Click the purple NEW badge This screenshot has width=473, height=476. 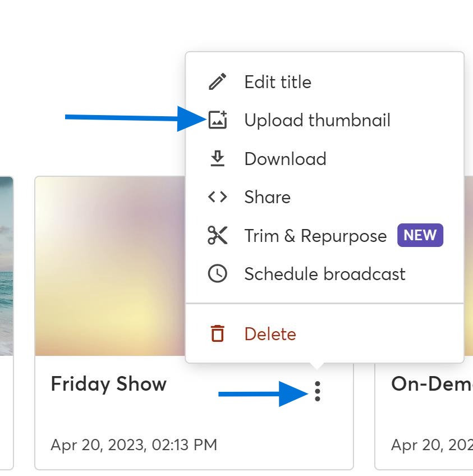[420, 235]
